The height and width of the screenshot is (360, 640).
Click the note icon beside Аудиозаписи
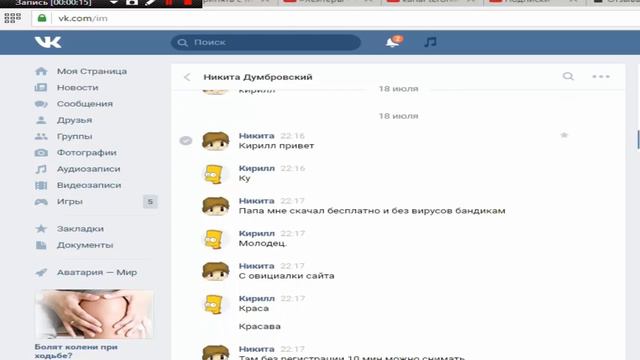(x=41, y=169)
